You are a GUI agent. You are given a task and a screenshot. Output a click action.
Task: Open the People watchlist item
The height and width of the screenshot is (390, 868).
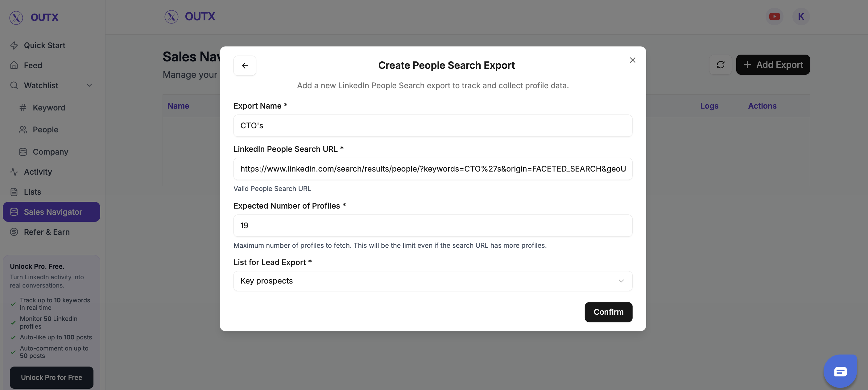pos(45,130)
